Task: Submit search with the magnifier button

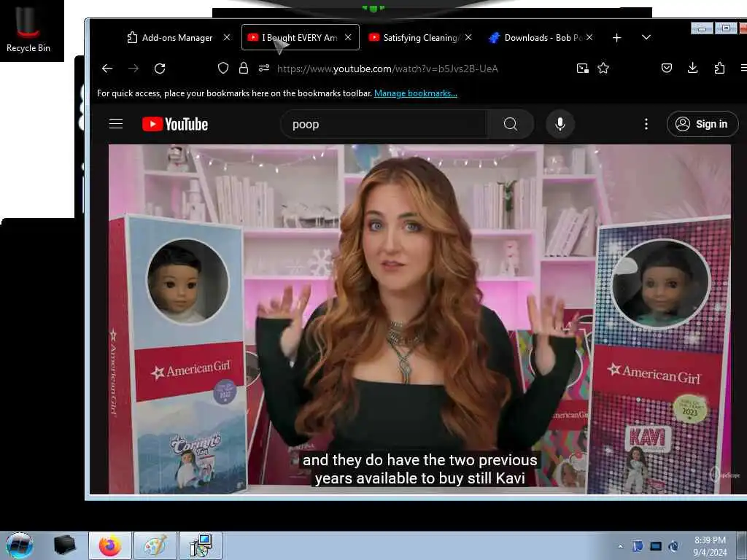Action: coord(510,124)
